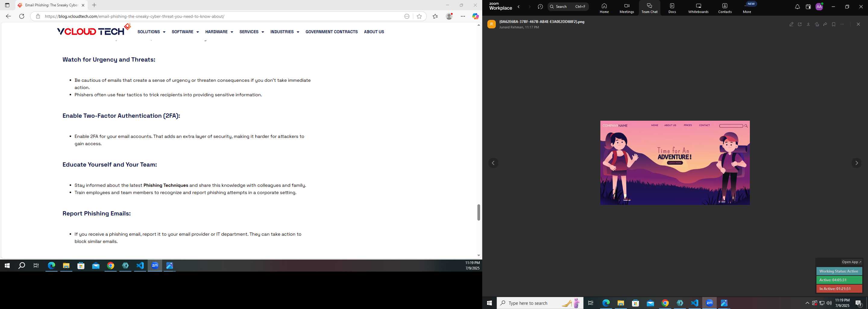Image resolution: width=868 pixels, height=309 pixels.
Task: Close the Email Phishing browser tab
Action: click(83, 5)
